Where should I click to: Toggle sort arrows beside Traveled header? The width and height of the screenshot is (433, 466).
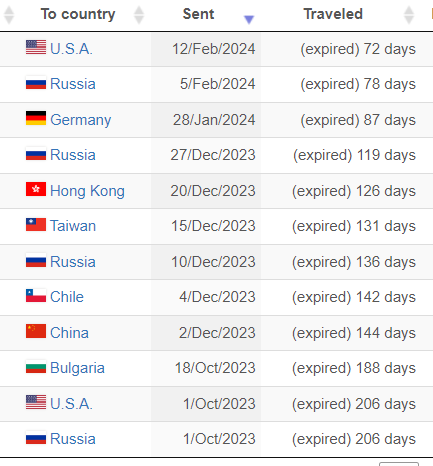[x=409, y=15]
